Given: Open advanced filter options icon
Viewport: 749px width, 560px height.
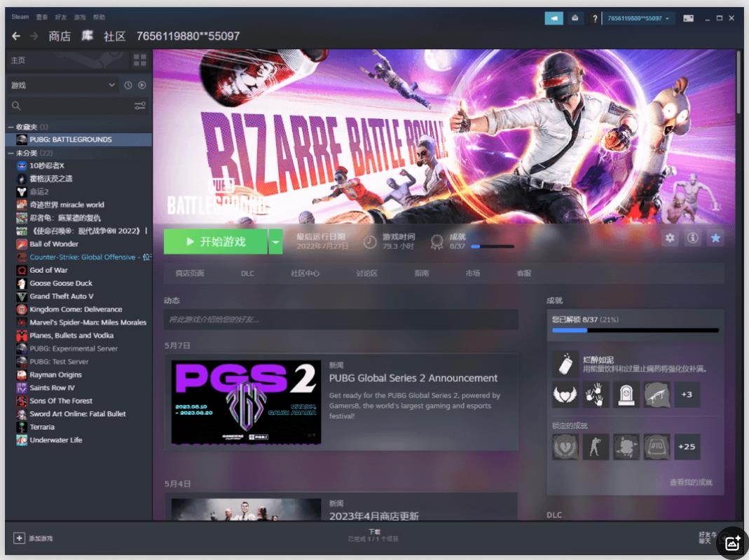Looking at the screenshot, I should click(x=140, y=106).
